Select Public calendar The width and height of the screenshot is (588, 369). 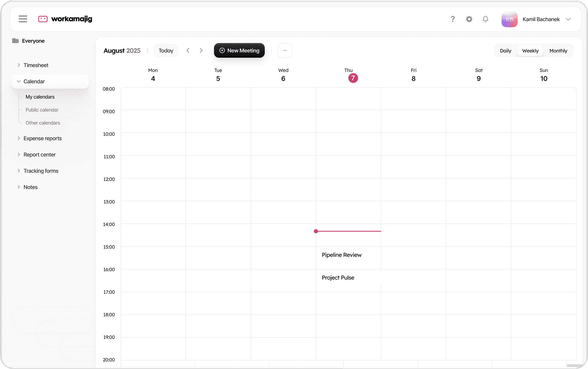tap(42, 110)
